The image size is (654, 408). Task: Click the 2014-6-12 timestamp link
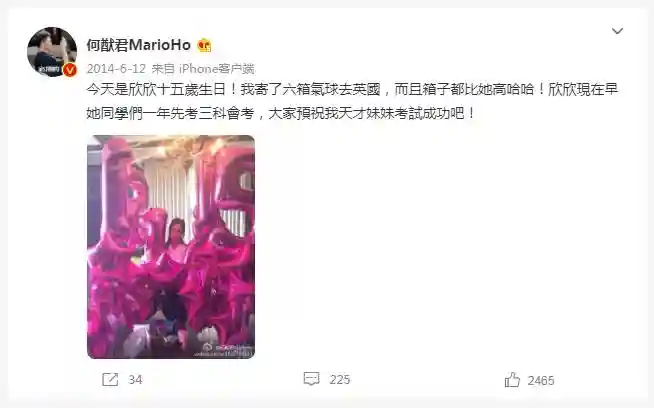(116, 68)
